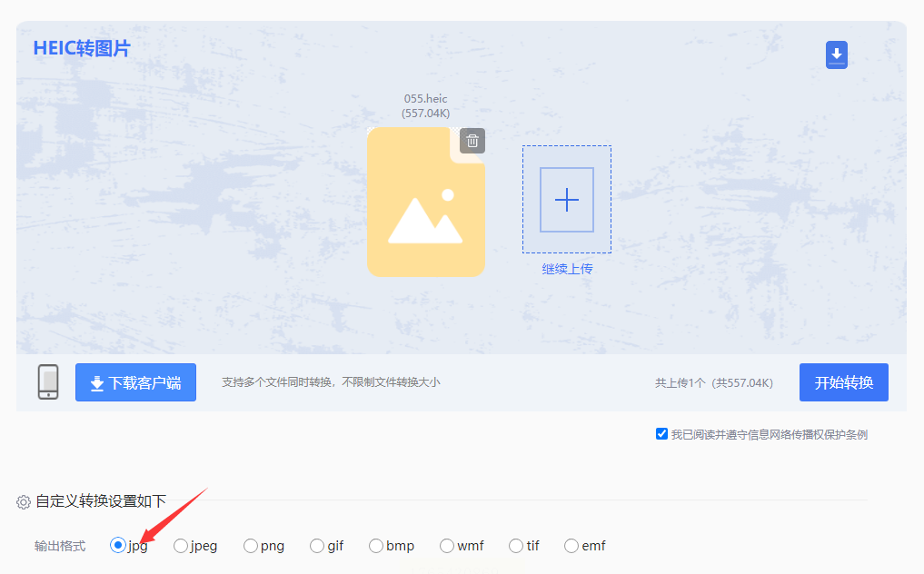
Task: Click the (557.04K) file size text
Action: pyautogui.click(x=425, y=114)
